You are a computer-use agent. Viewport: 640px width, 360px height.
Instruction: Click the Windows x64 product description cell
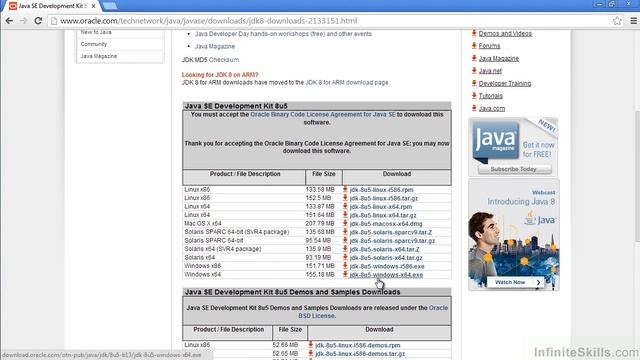(x=202, y=275)
